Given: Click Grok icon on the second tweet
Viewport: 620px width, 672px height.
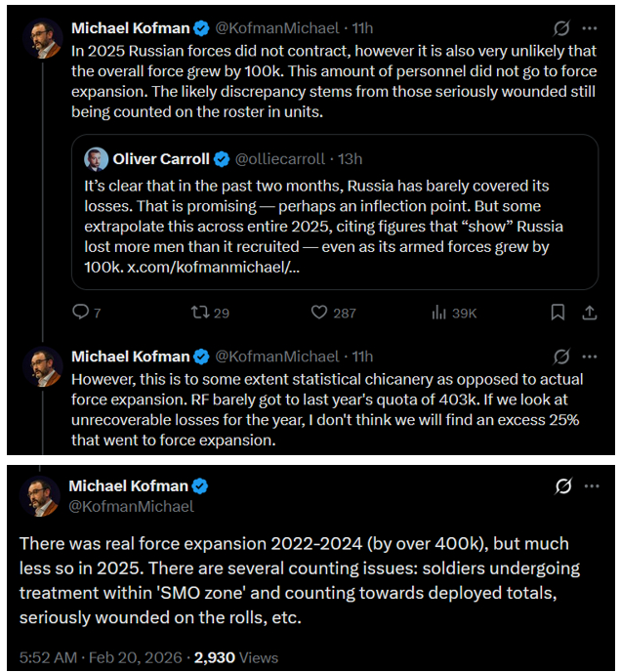Looking at the screenshot, I should coord(561,357).
